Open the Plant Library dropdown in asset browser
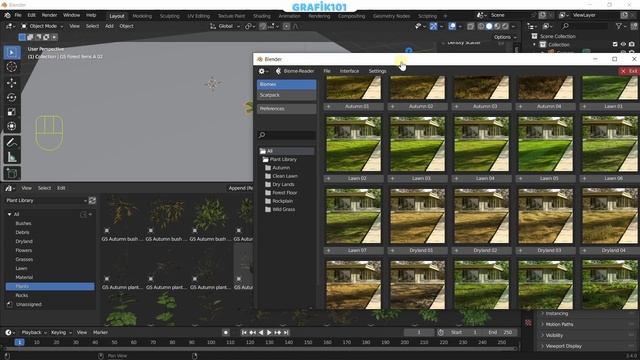The height and width of the screenshot is (360, 640). coord(46,200)
